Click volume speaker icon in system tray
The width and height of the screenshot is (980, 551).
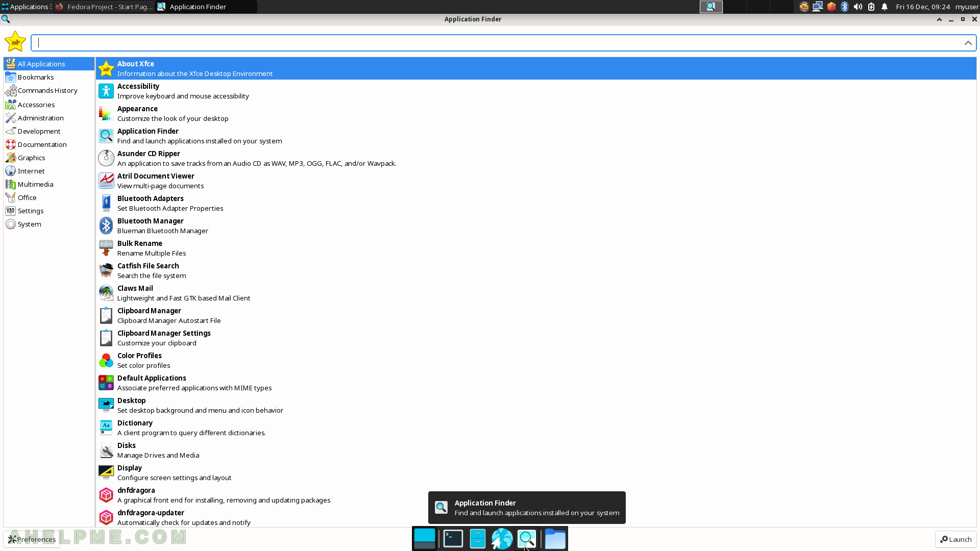pyautogui.click(x=858, y=7)
